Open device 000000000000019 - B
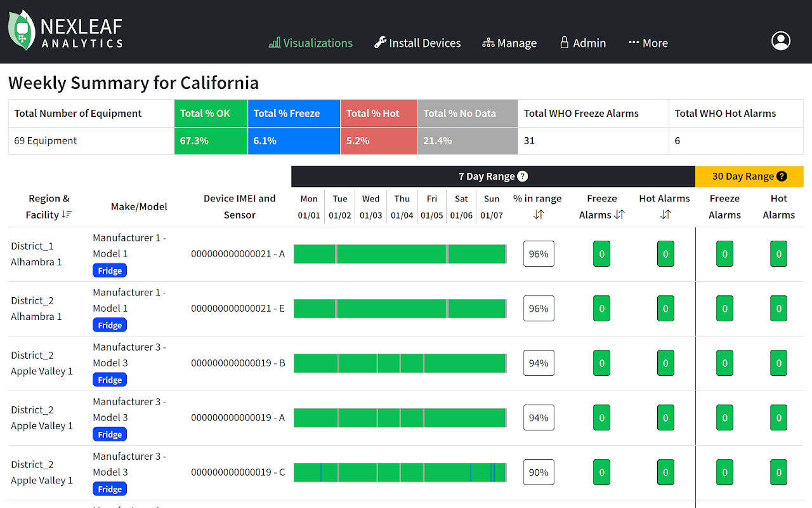 pos(238,363)
